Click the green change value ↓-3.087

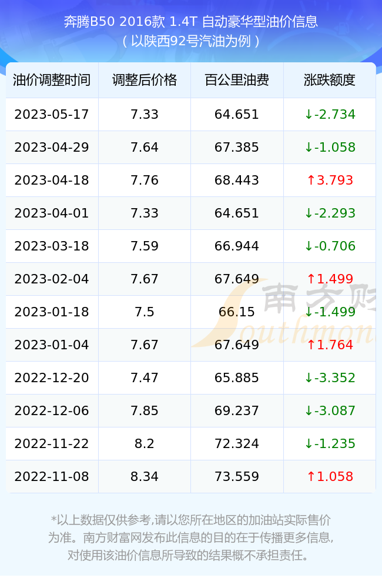(330, 411)
